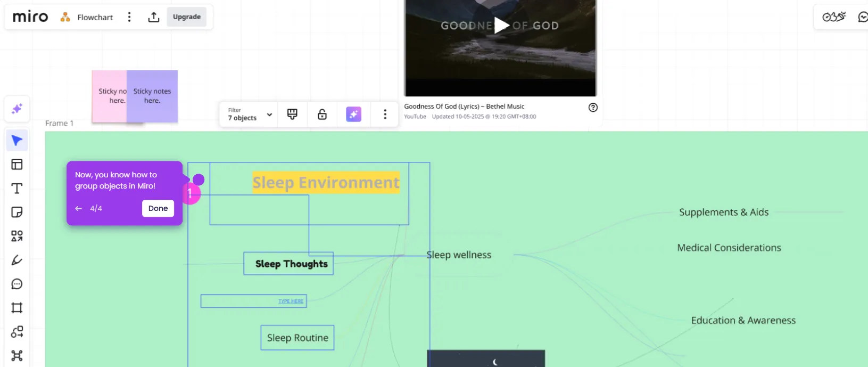The image size is (868, 367).
Task: Open Miro AI sparkle tool in sidebar
Action: click(17, 109)
